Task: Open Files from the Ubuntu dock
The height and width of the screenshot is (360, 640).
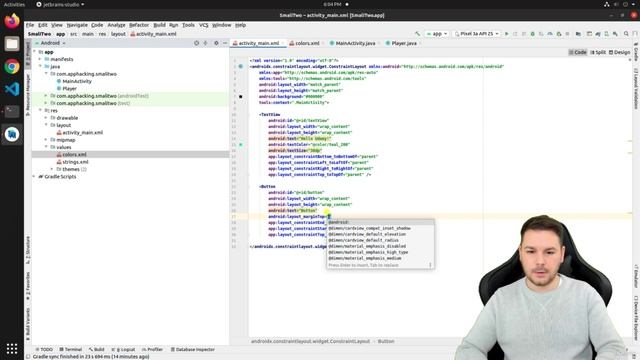Action: click(x=12, y=43)
